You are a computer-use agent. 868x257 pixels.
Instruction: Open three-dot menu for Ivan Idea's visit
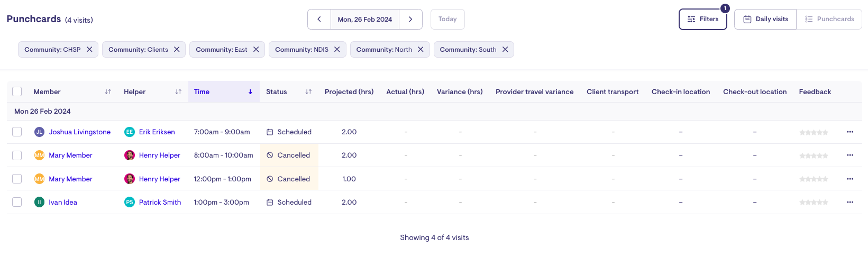pyautogui.click(x=849, y=202)
